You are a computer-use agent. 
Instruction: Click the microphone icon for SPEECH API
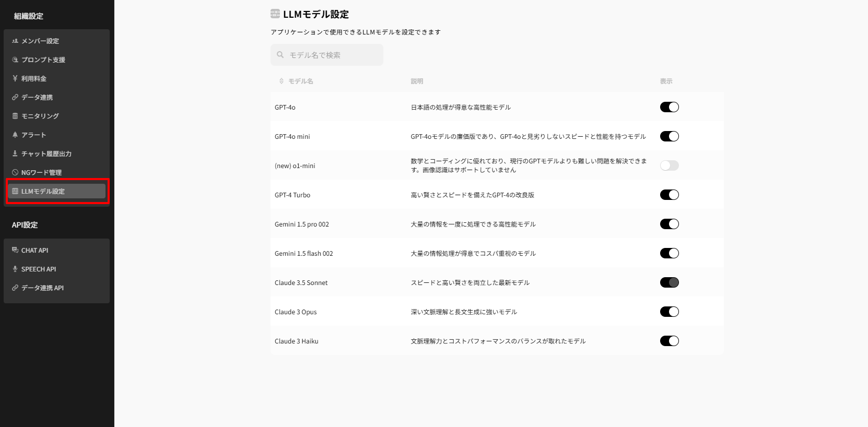pos(15,269)
